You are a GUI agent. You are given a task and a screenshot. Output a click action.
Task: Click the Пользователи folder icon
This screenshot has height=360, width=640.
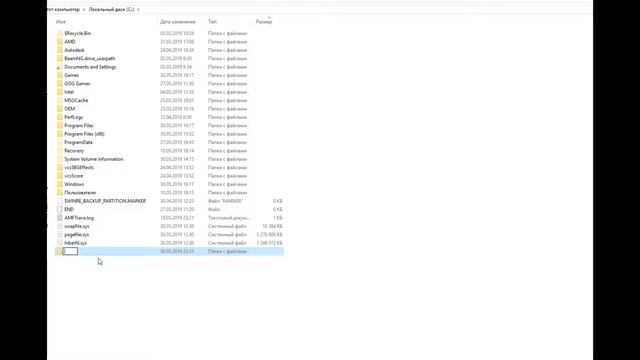coord(60,192)
